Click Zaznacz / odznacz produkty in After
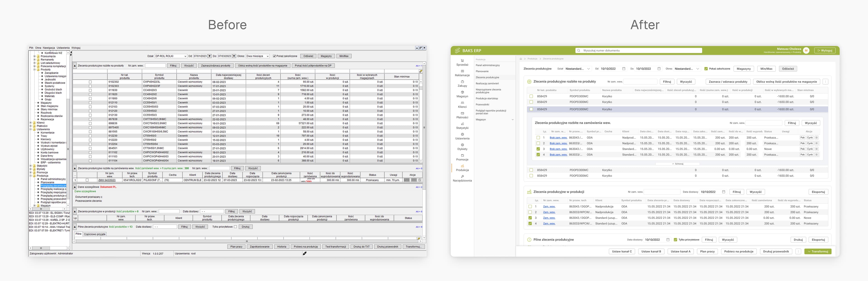868x281 pixels. 728,82
